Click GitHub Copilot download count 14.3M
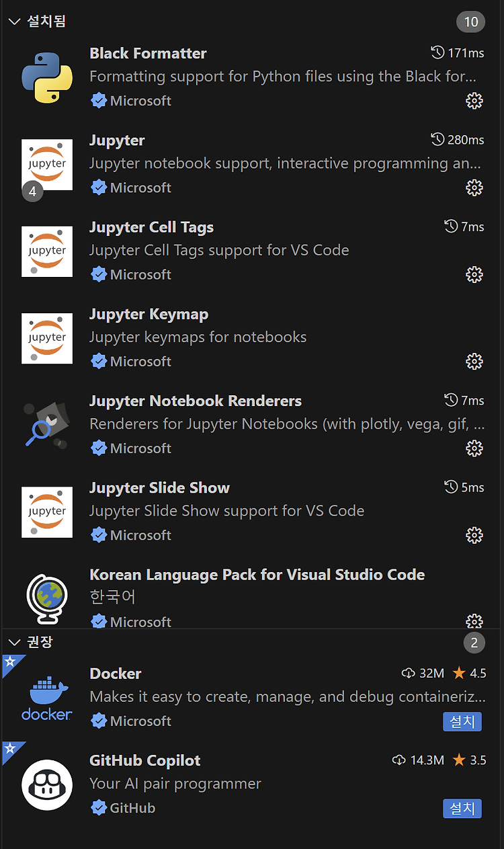 pyautogui.click(x=418, y=760)
